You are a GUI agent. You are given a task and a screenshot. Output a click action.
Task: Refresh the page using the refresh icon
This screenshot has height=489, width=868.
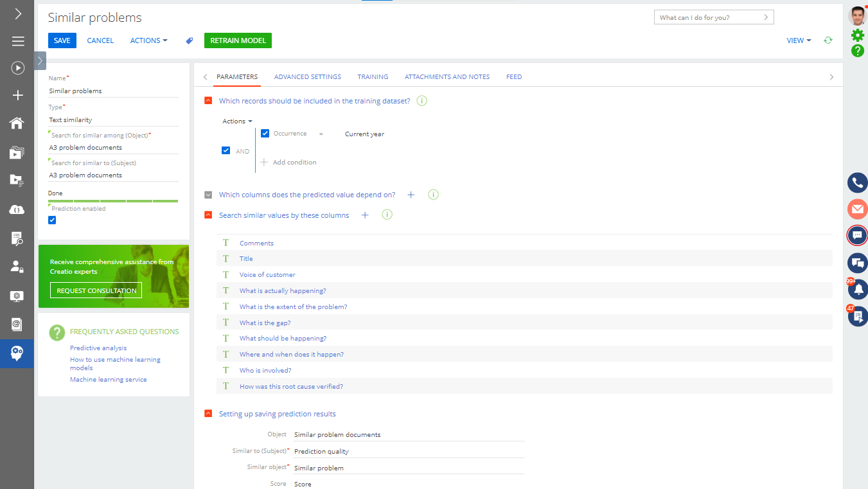[828, 40]
